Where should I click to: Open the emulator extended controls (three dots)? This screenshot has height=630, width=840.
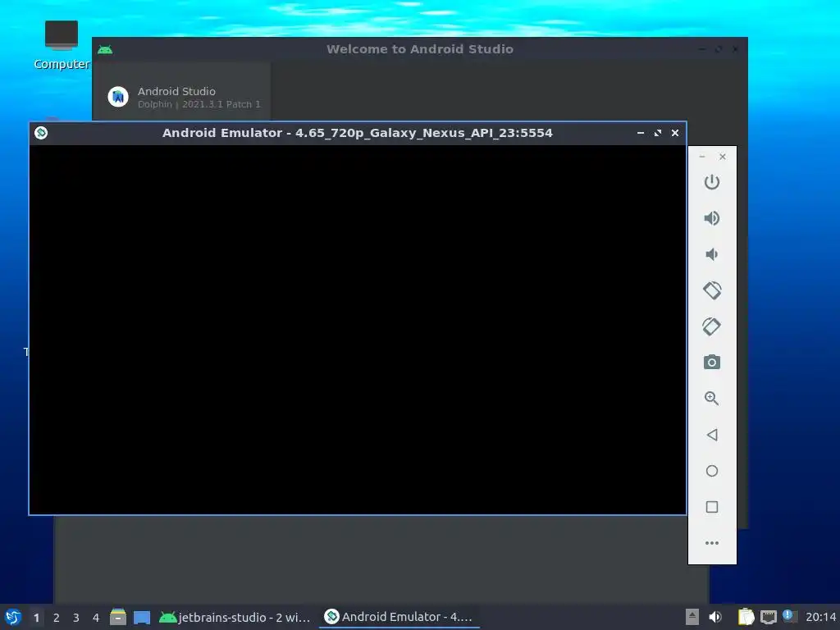(x=711, y=543)
